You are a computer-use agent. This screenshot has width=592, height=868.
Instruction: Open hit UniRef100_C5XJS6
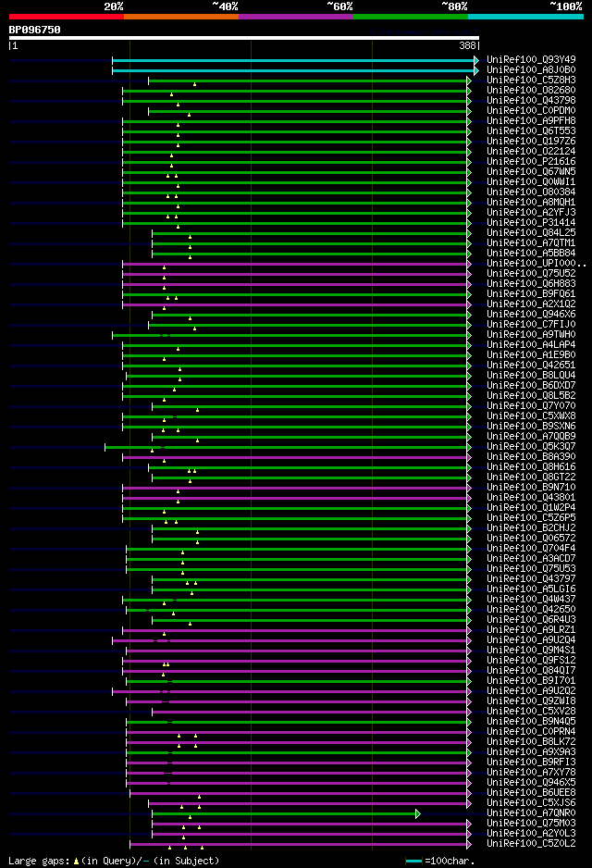tap(531, 802)
